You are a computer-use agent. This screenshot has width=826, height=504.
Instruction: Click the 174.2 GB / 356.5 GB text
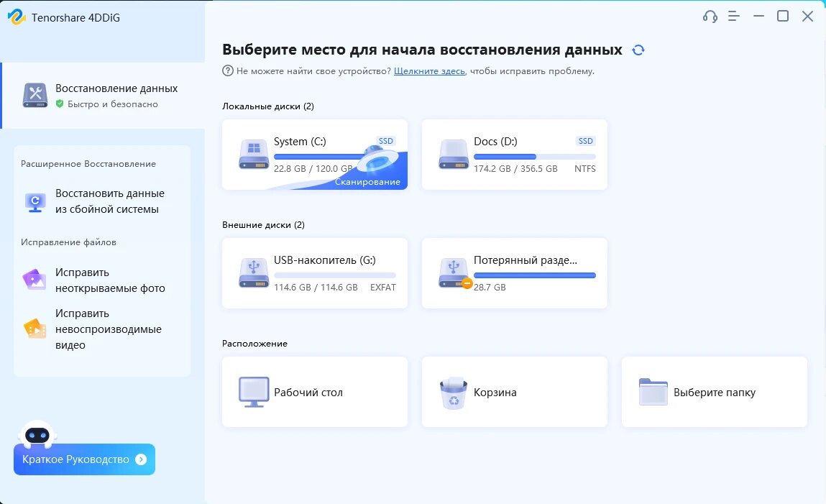pyautogui.click(x=515, y=168)
